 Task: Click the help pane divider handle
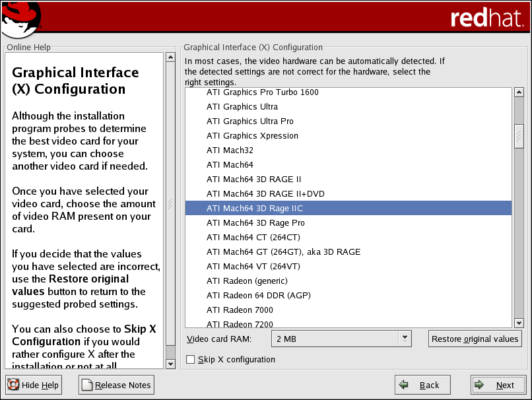tap(170, 204)
